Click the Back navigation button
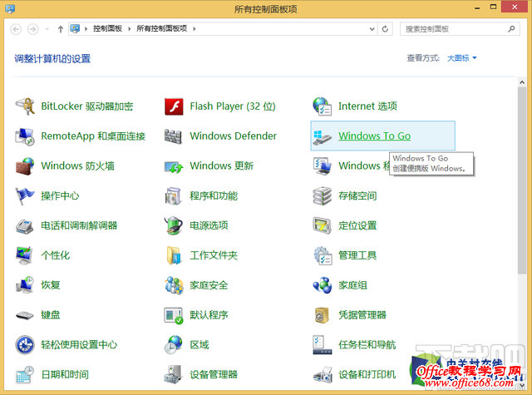This screenshot has width=532, height=395. tap(16, 29)
